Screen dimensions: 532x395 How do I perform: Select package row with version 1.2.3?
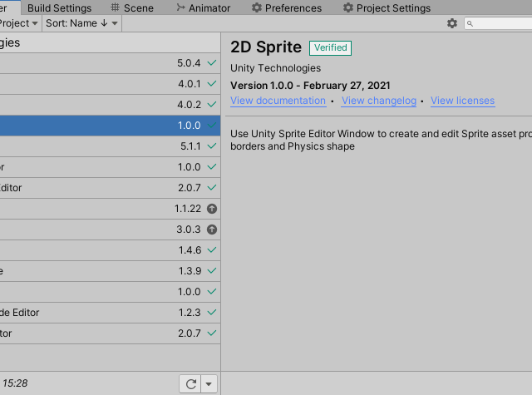coord(110,313)
